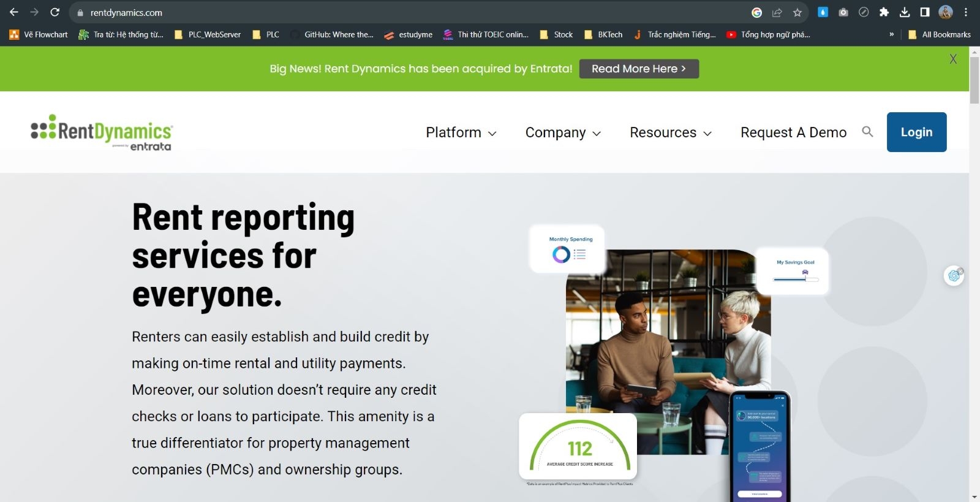980x502 pixels.
Task: Open the BKTech bookmark folder
Action: click(x=603, y=35)
